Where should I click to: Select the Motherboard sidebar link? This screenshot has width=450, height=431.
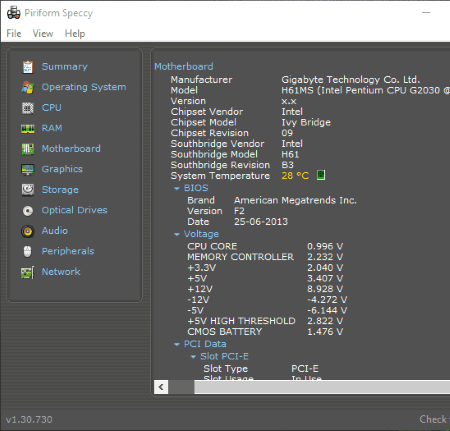click(x=71, y=149)
